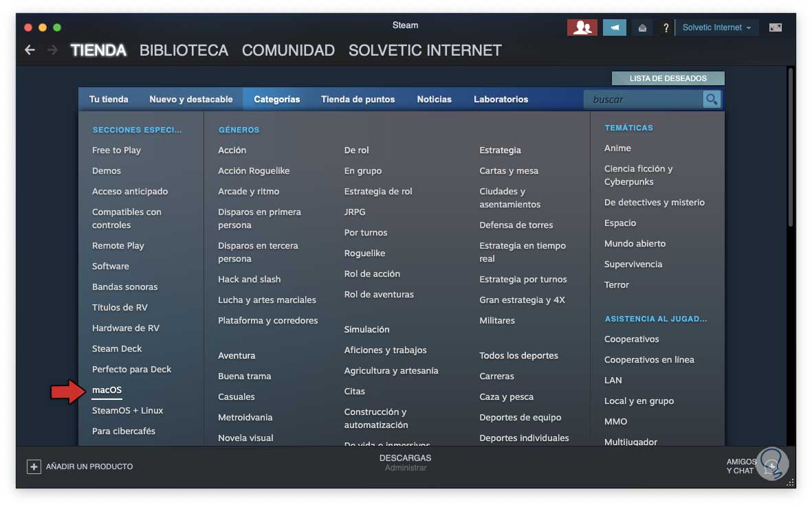
Task: Select the MMO link
Action: (x=616, y=422)
